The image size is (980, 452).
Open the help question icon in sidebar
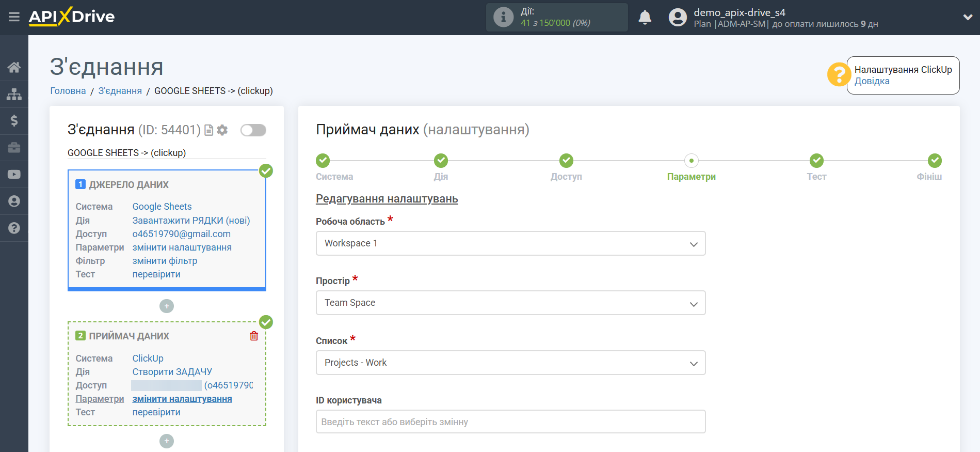point(14,228)
